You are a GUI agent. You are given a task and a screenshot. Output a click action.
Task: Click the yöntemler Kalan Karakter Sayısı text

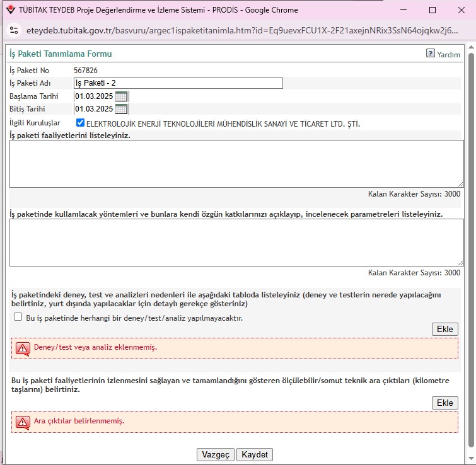(x=414, y=273)
